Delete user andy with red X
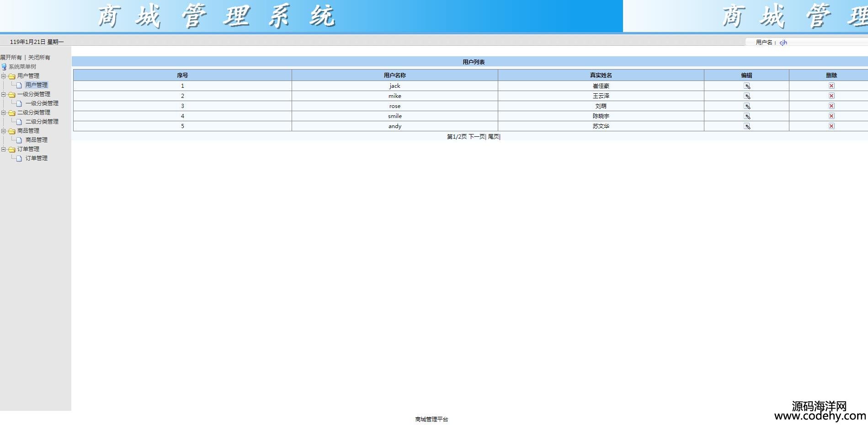The width and height of the screenshot is (868, 425). point(831,126)
